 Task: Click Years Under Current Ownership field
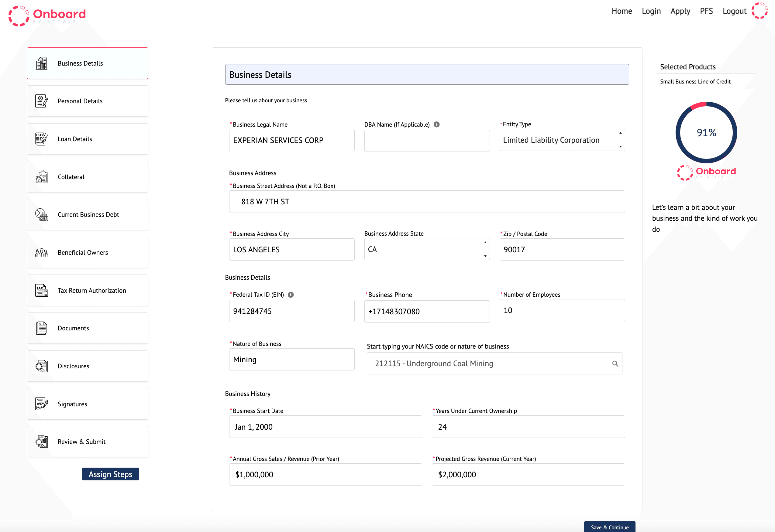coord(528,427)
